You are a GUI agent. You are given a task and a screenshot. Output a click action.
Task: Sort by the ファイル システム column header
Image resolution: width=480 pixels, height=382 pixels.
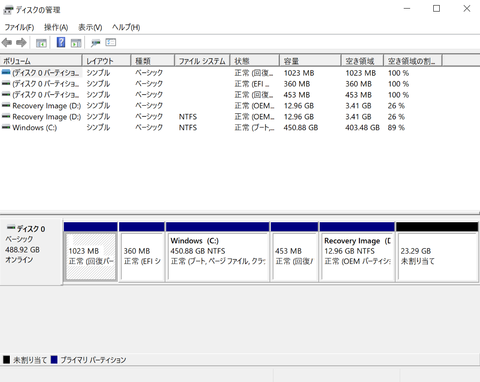[x=202, y=61]
